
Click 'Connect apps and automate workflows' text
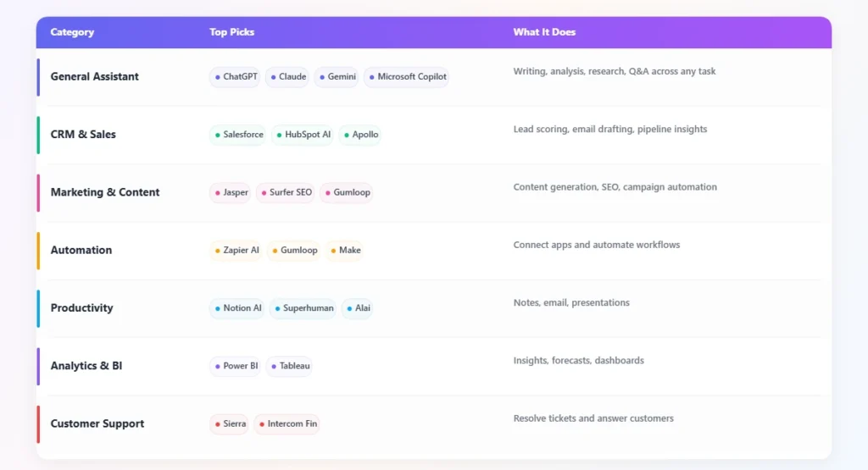tap(596, 245)
